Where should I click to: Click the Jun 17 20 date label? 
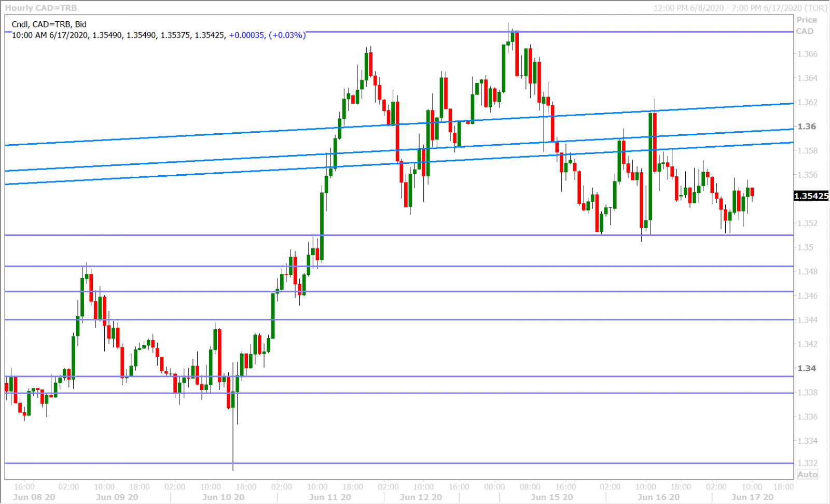pyautogui.click(x=752, y=497)
